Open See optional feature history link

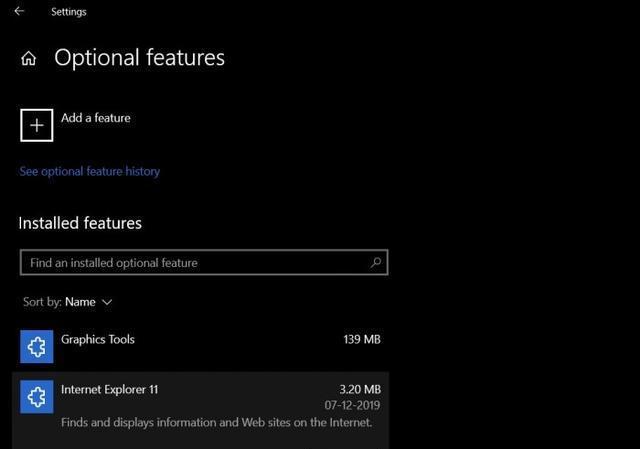90,171
